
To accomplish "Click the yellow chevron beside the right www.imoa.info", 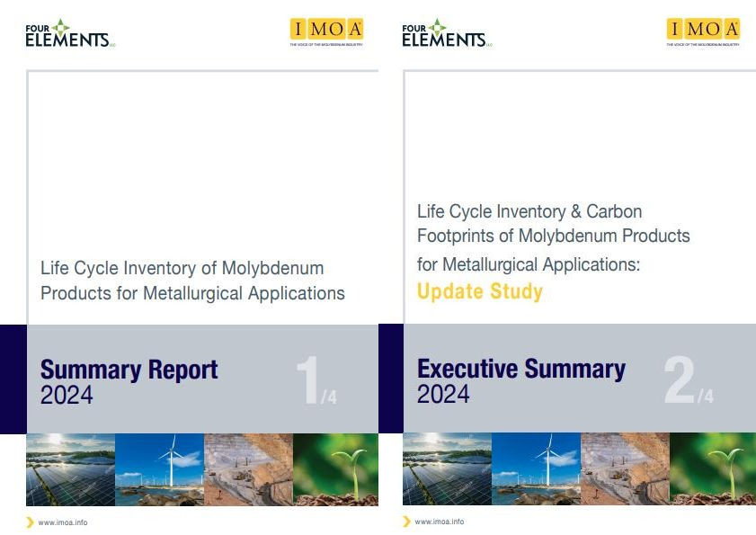I will [x=407, y=522].
